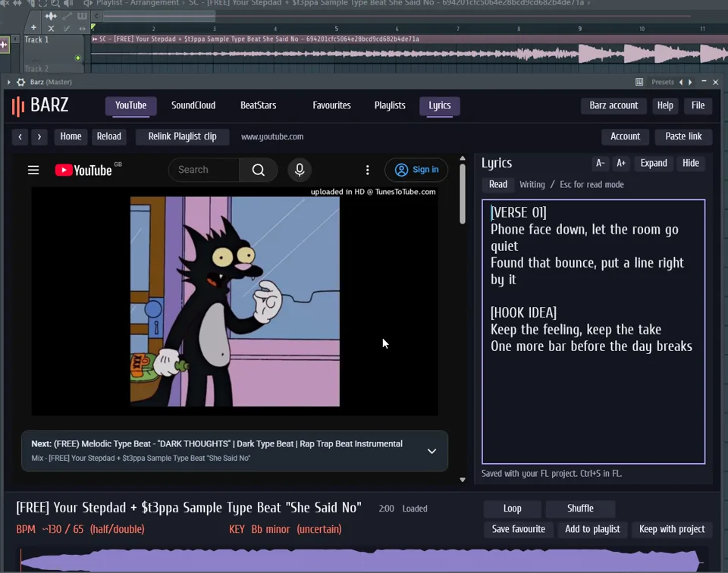Select the audio clip on Track 1

(x=409, y=49)
